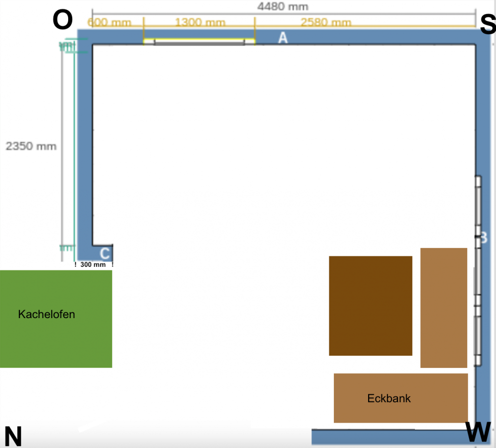
Task: Select the window on the right wall
Action: pos(478,271)
